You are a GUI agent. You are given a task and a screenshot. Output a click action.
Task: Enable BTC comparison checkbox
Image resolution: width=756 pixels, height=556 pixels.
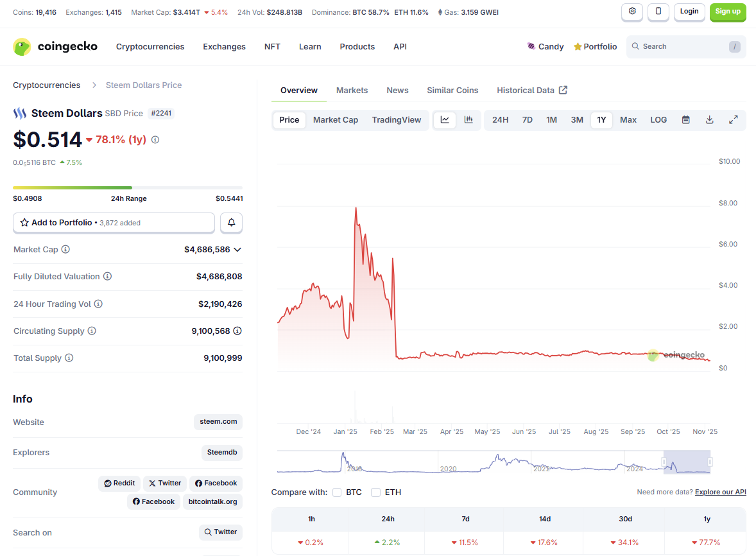click(337, 492)
